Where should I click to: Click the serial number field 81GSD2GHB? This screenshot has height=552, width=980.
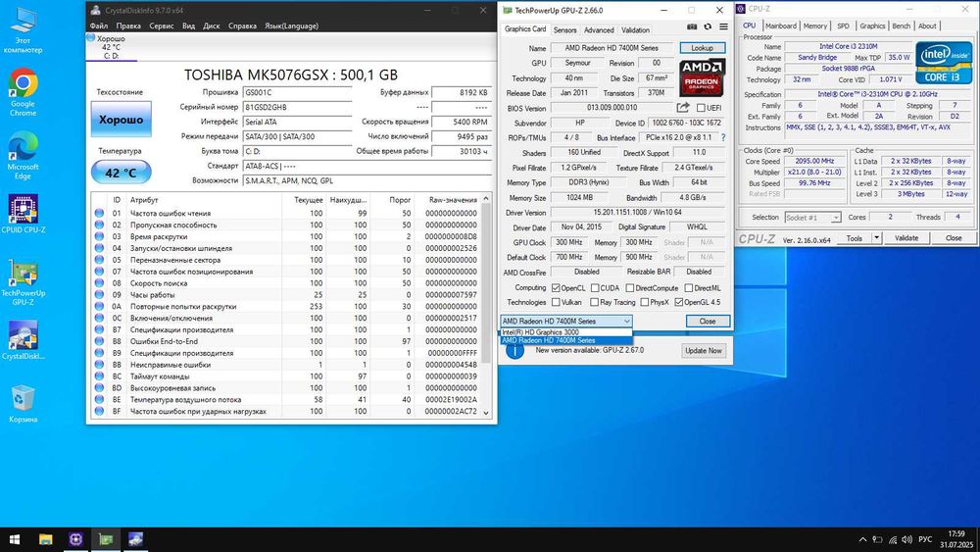(x=297, y=107)
